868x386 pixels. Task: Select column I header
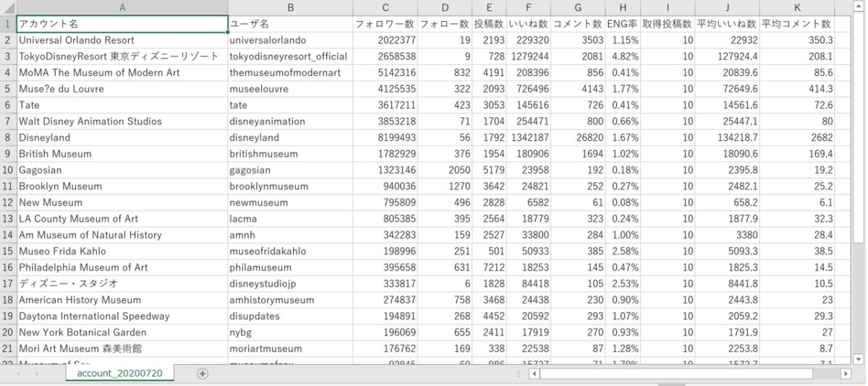668,8
